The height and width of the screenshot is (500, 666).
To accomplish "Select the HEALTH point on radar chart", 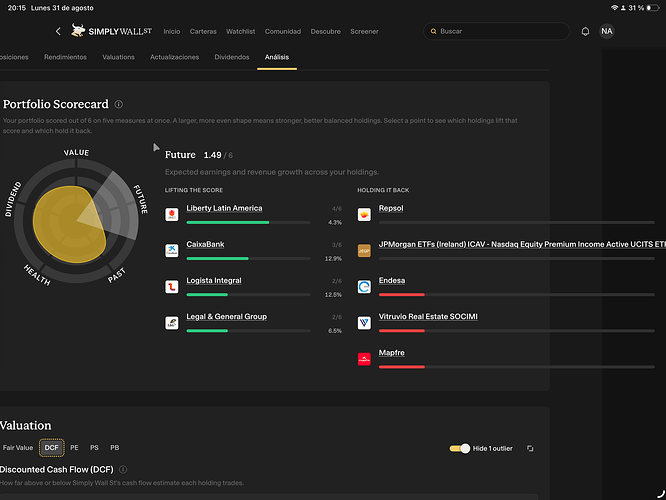I will click(x=37, y=275).
